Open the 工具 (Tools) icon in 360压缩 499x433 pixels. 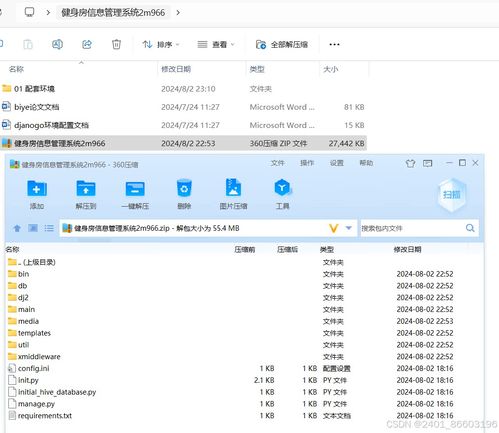point(282,188)
